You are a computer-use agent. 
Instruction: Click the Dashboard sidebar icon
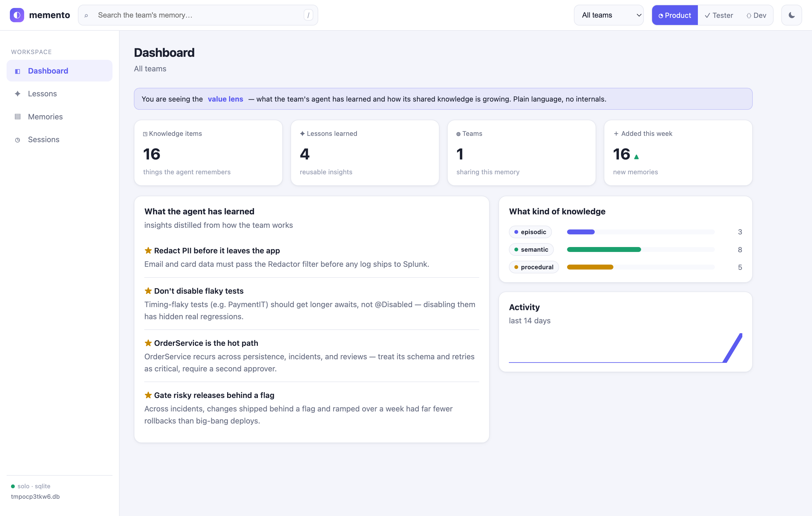click(x=18, y=71)
